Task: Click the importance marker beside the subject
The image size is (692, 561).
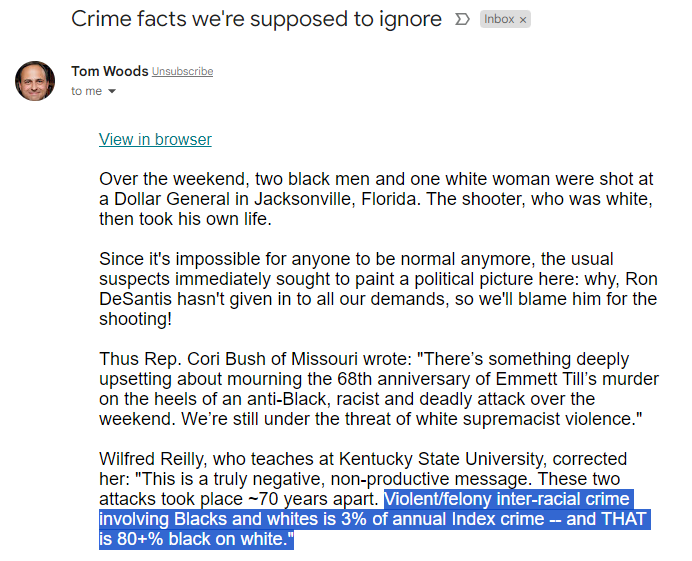Action: point(462,19)
